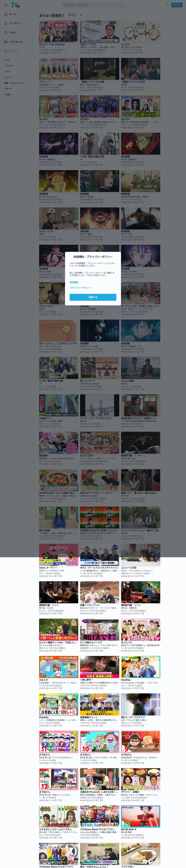Click home icon beside ホーム in sidebar
The image size is (186, 868).
(6, 14)
